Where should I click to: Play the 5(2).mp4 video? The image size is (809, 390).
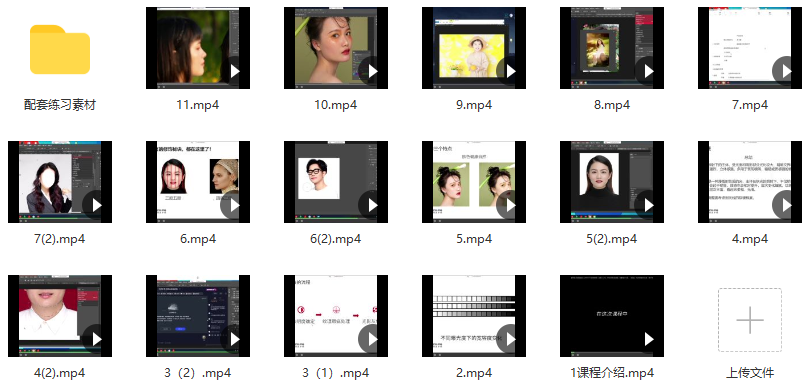pos(649,205)
